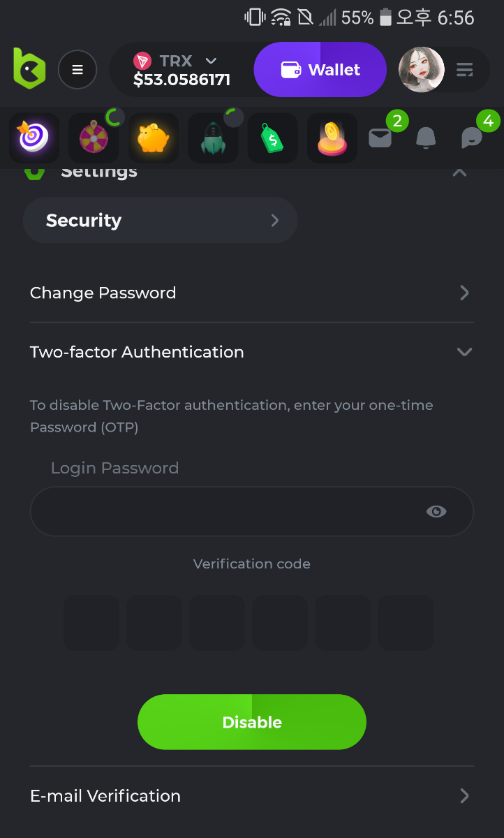Screen dimensions: 504x838
Task: Open the gold coin stack icon
Action: click(x=332, y=138)
